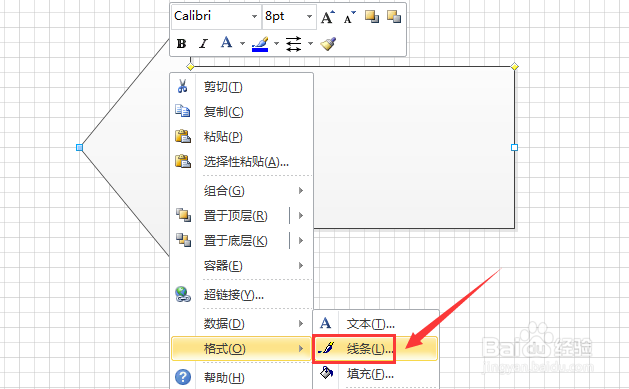Expand the 组合(G) submenu arrow
Screen dimensions: 629x389
point(301,190)
